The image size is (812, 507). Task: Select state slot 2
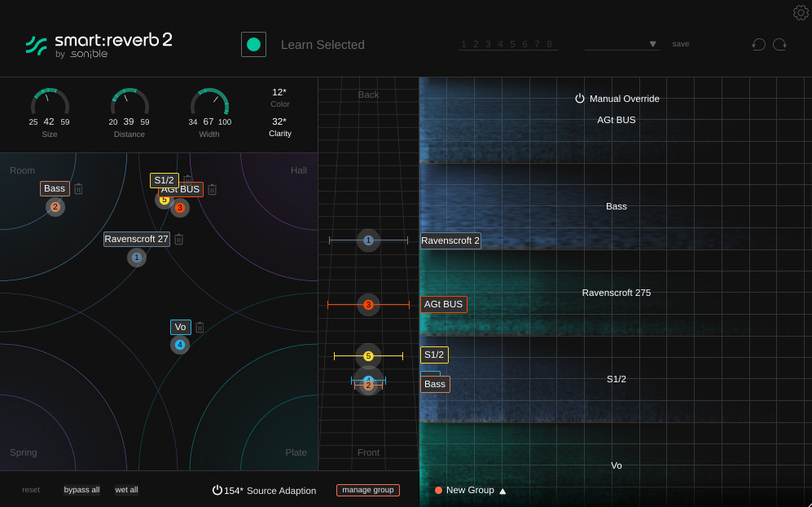tap(476, 44)
